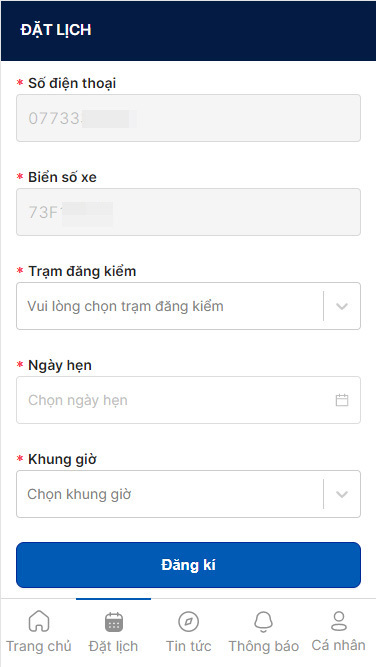Select the 'Chọn ngày hẹn' date field
Screen dimensions: 376x667
point(188,400)
